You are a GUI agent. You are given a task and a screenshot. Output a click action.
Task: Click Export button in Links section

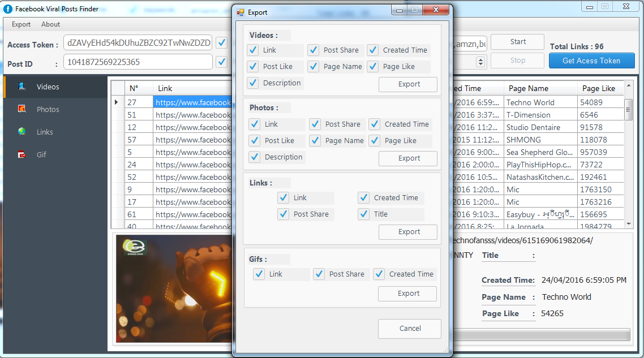(408, 232)
